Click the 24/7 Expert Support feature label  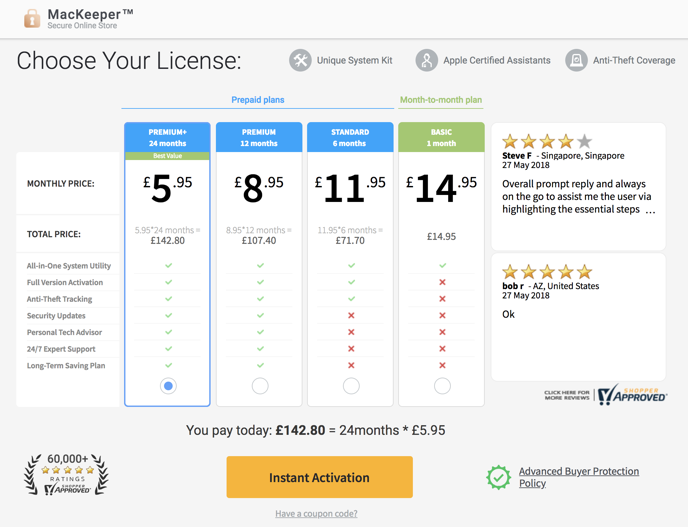point(61,349)
